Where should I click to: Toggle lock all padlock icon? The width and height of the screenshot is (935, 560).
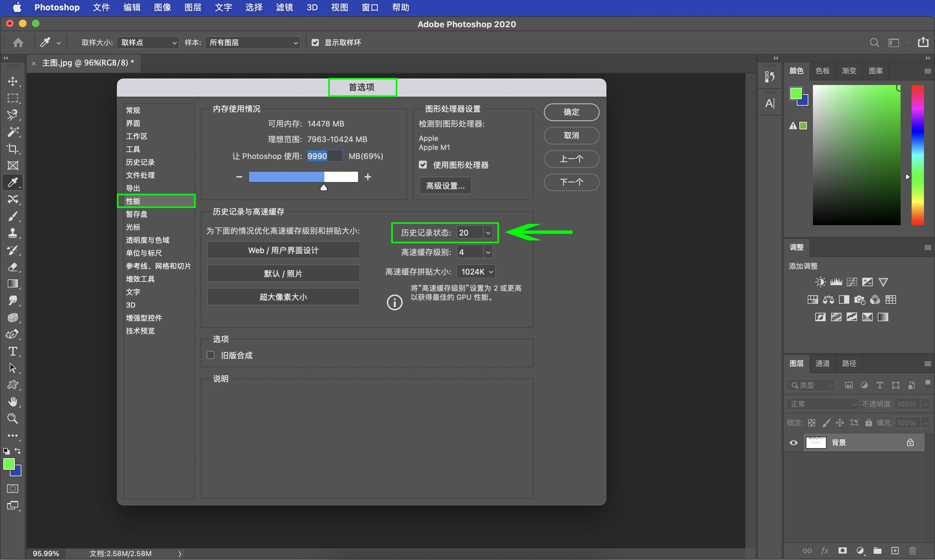pyautogui.click(x=868, y=423)
